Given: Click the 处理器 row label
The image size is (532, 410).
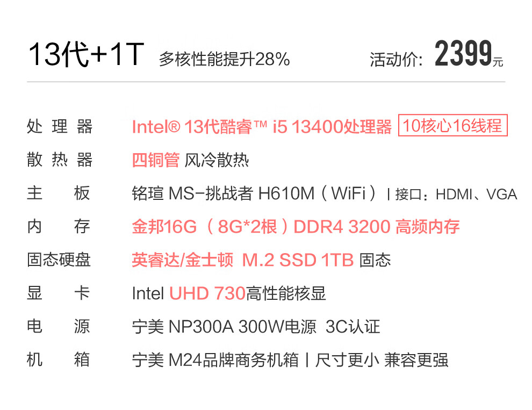Looking at the screenshot, I should click(x=59, y=127).
